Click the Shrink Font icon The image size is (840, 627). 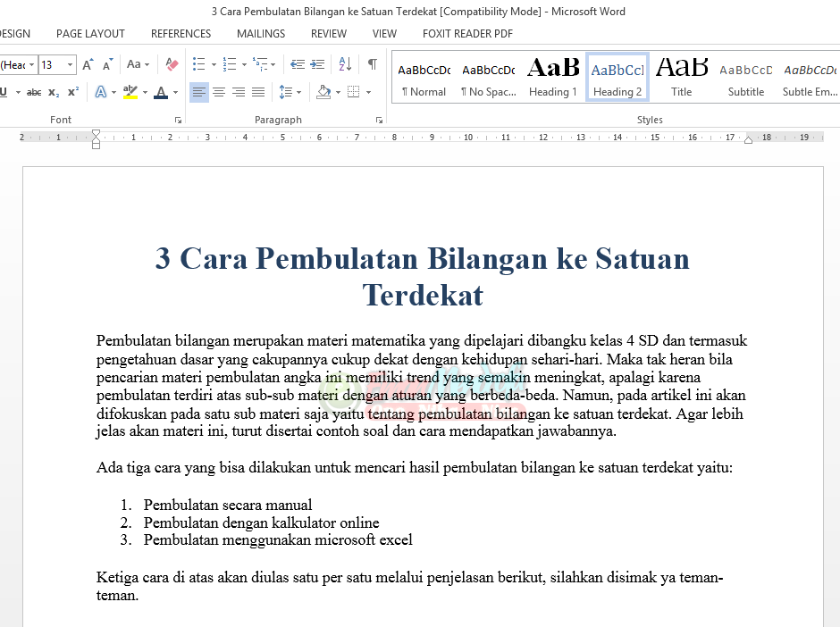click(x=106, y=64)
